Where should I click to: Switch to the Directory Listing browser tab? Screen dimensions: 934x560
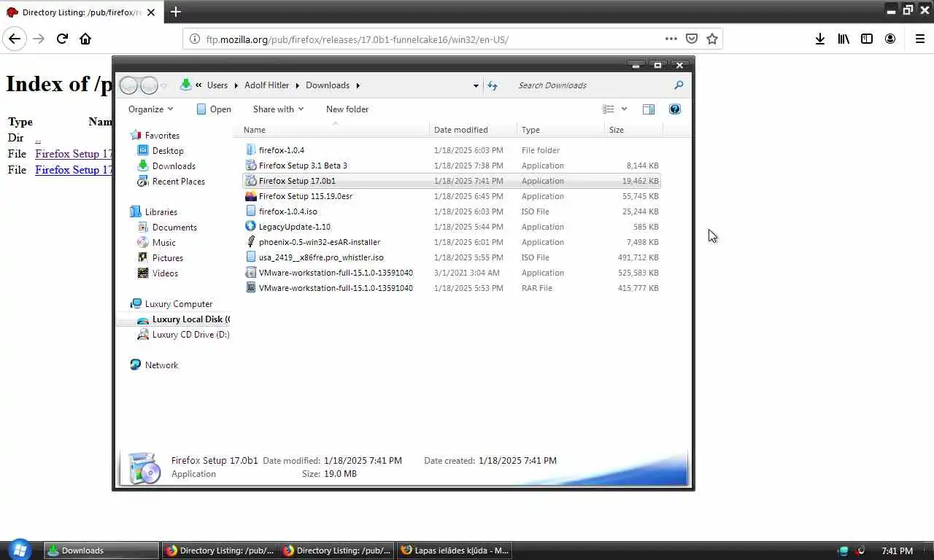tap(80, 12)
